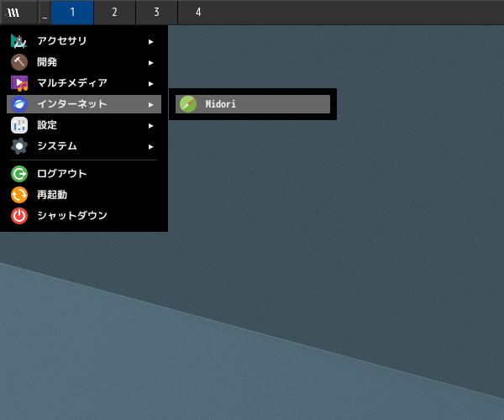Choose シャットダウン from the menu
Screen dimensions: 504x420
[x=84, y=216]
